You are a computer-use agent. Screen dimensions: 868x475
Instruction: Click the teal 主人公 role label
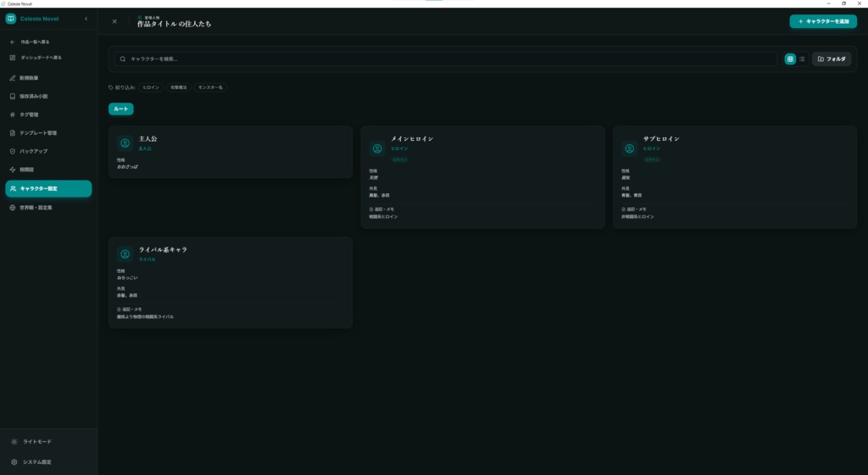(x=145, y=149)
